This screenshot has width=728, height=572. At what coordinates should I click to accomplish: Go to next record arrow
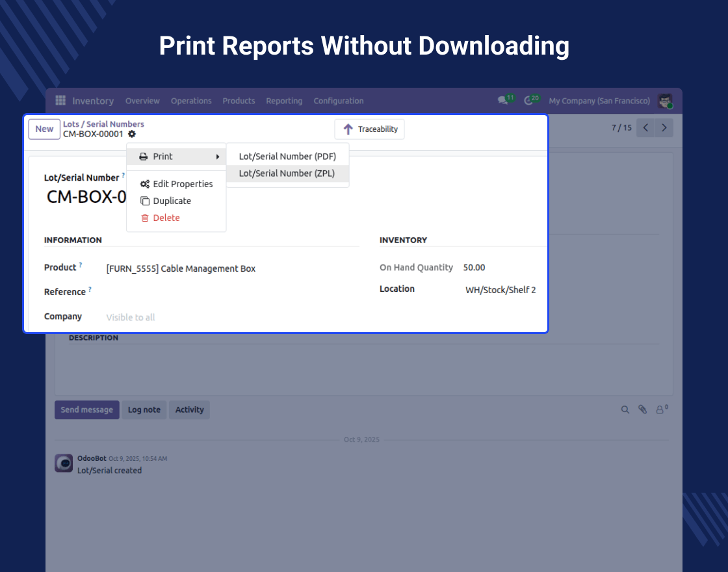point(664,127)
